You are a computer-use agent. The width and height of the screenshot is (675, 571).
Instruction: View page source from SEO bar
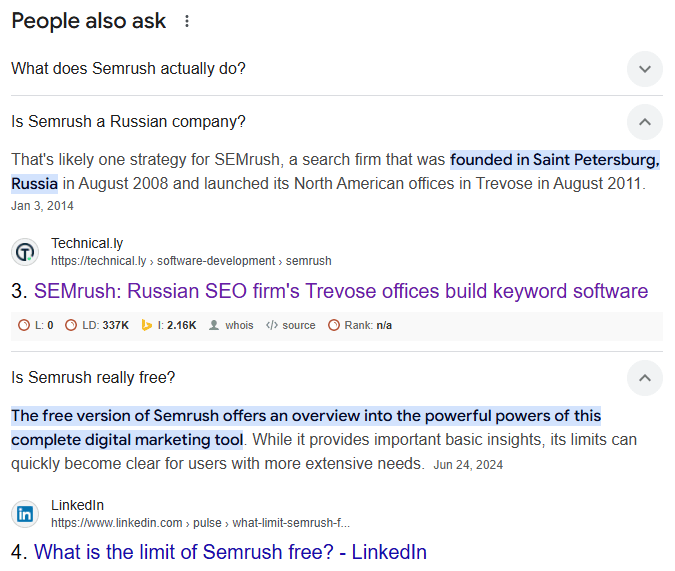291,326
